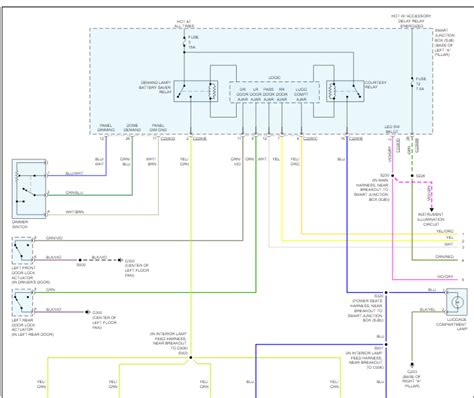Click the Dimmer Switch symbol
The height and width of the screenshot is (398, 474).
[x=29, y=189]
